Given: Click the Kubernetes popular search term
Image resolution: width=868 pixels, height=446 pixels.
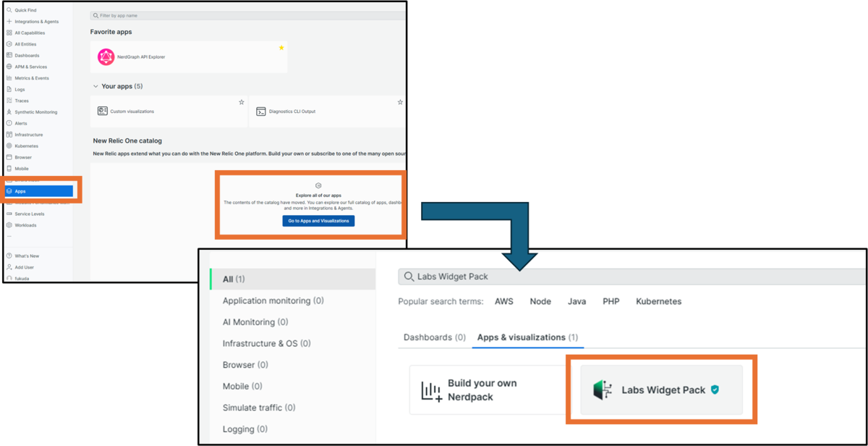Looking at the screenshot, I should click(x=658, y=301).
